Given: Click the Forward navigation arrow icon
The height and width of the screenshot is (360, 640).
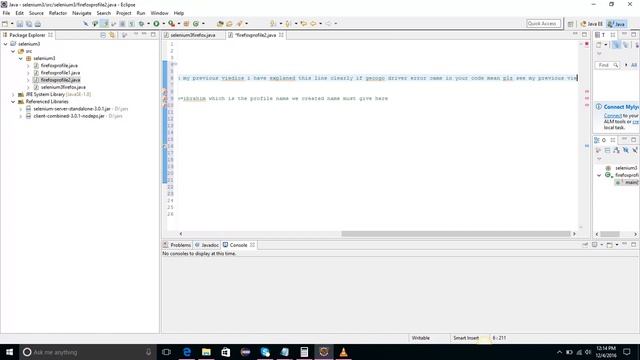Looking at the screenshot, I should click(x=329, y=24).
